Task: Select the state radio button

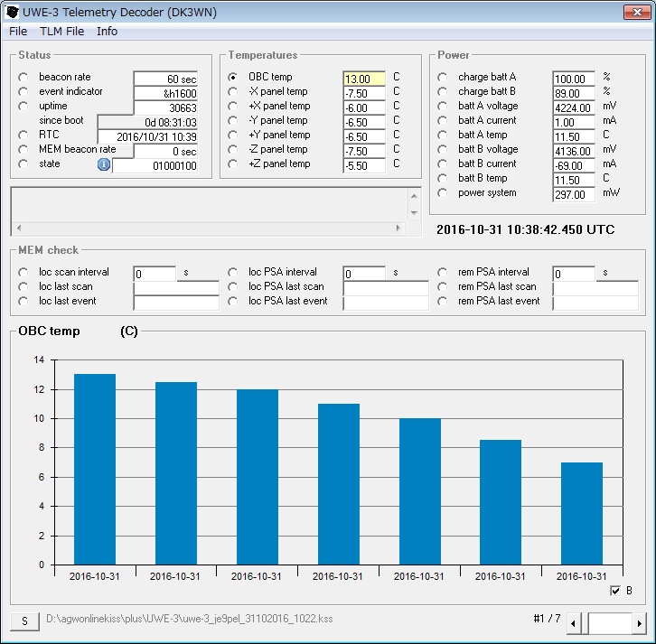Action: [23, 163]
